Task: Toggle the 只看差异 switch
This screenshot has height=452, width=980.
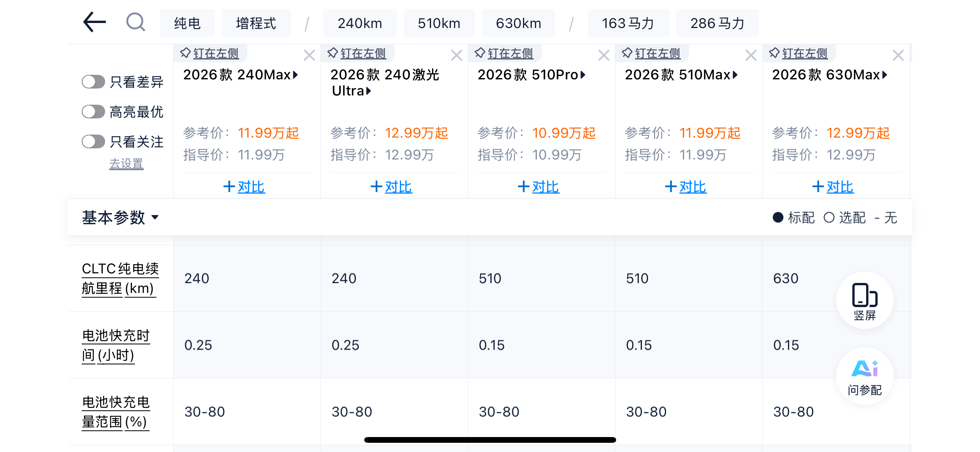Action: pyautogui.click(x=93, y=82)
